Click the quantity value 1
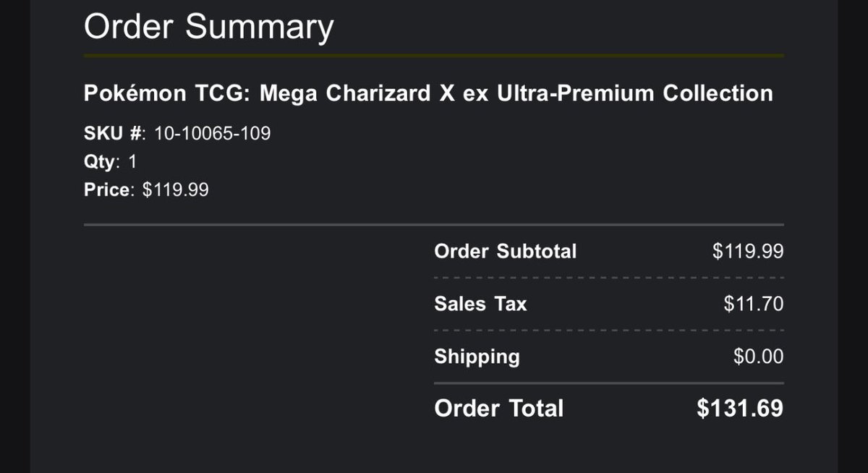This screenshot has width=868, height=473. (132, 161)
